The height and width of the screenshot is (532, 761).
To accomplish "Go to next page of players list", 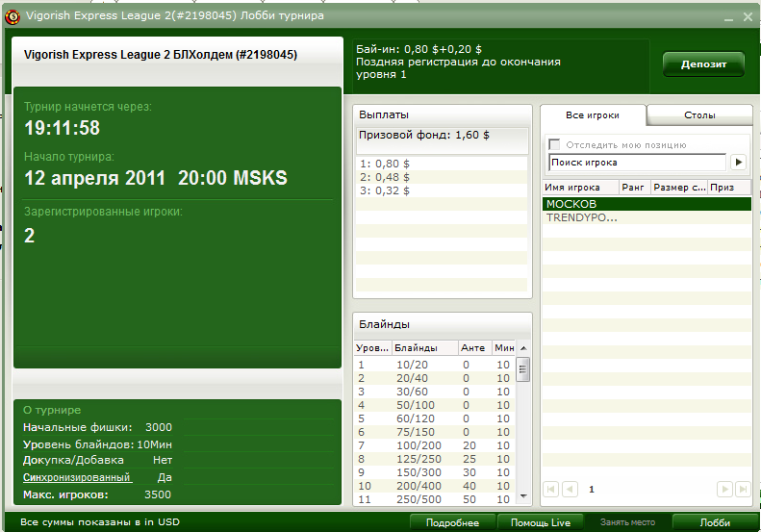I will (724, 490).
